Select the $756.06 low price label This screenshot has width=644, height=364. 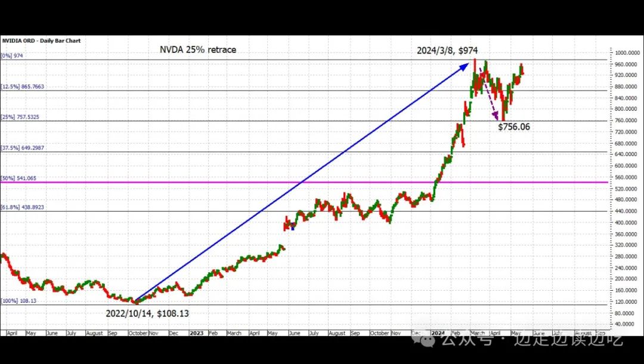pos(514,127)
